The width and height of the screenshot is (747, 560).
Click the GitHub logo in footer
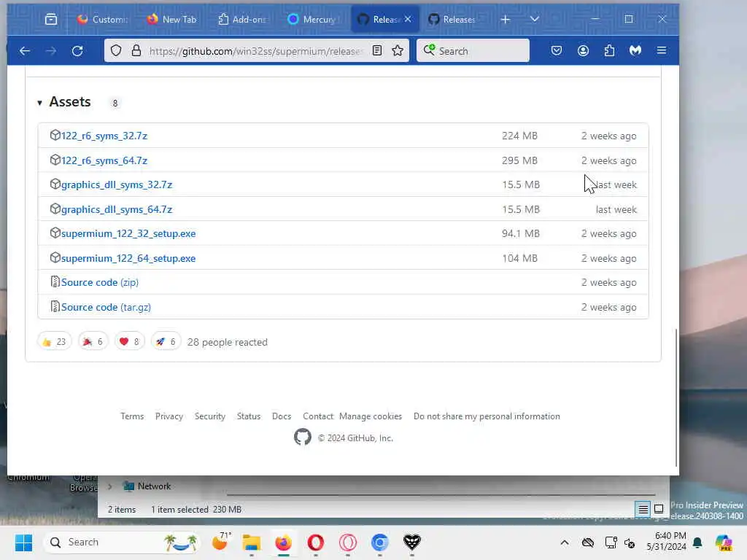(x=303, y=437)
